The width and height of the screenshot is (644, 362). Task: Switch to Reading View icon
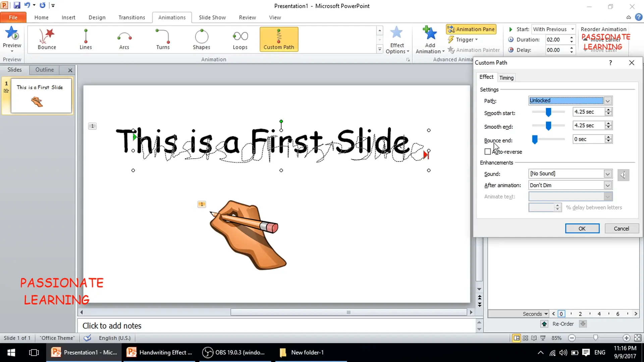(x=534, y=338)
